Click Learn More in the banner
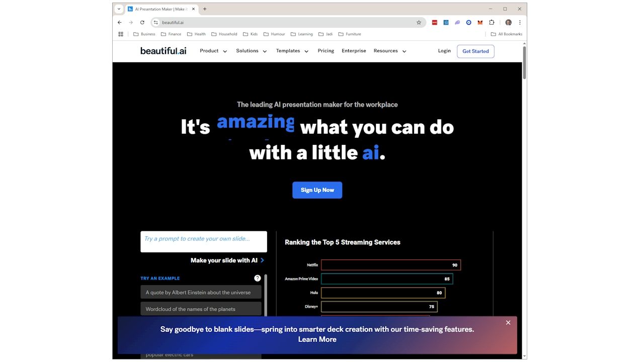 click(317, 339)
